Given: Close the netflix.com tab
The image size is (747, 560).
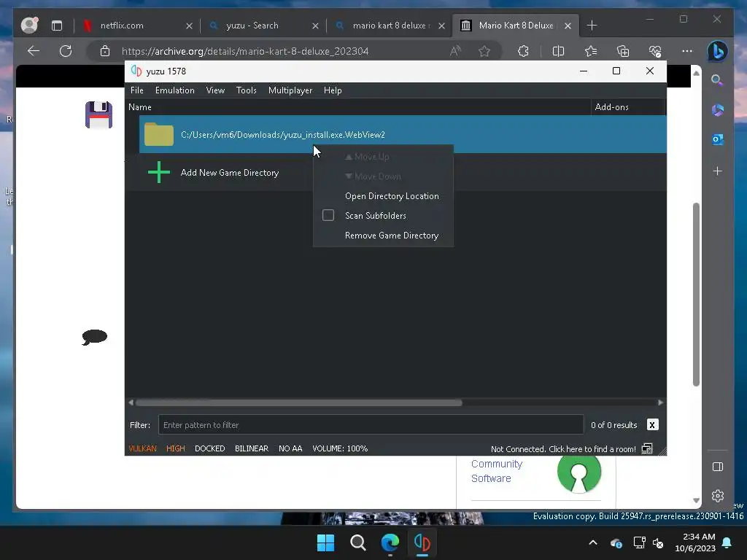Looking at the screenshot, I should (x=189, y=26).
